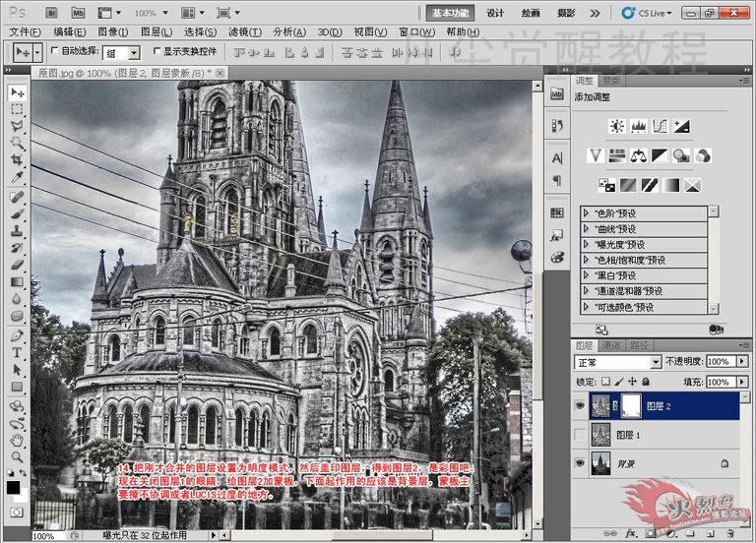The height and width of the screenshot is (543, 756).
Task: Select the 图层 1 layer thumbnail
Action: [x=600, y=435]
